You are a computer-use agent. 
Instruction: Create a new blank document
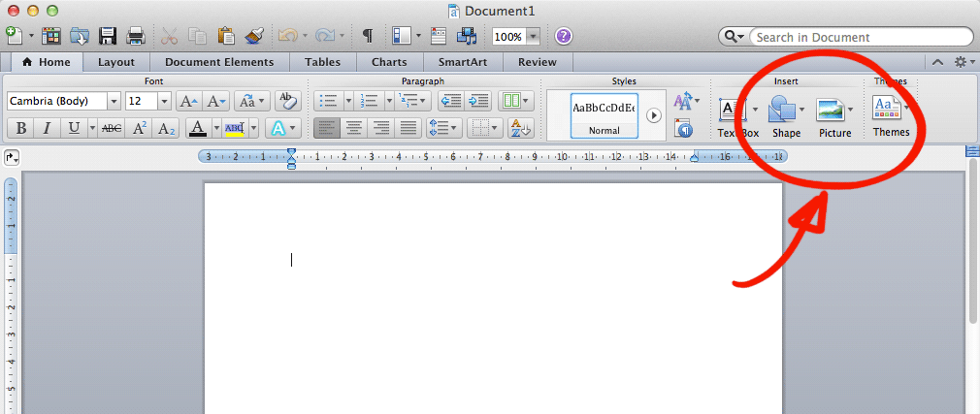(x=15, y=36)
